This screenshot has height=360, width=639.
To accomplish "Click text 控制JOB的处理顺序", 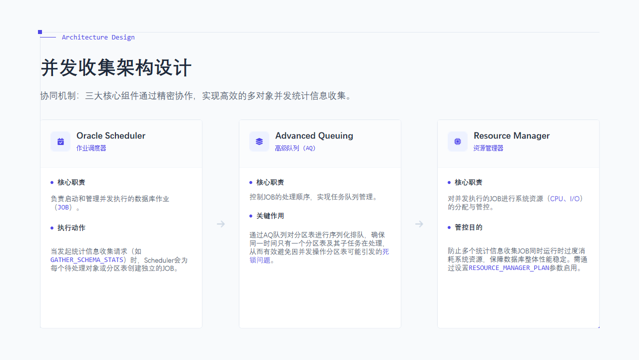I will (280, 197).
